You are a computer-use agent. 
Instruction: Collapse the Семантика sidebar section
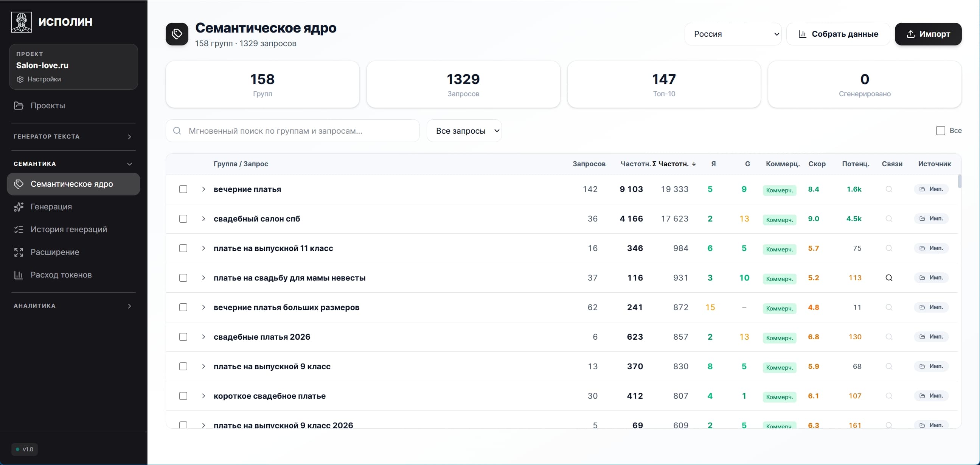[x=129, y=164]
